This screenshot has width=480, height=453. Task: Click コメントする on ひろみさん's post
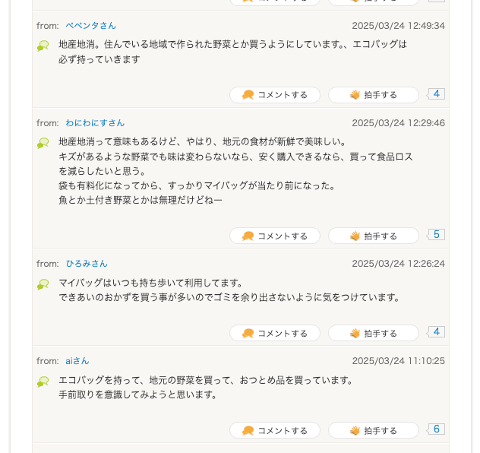coord(275,333)
